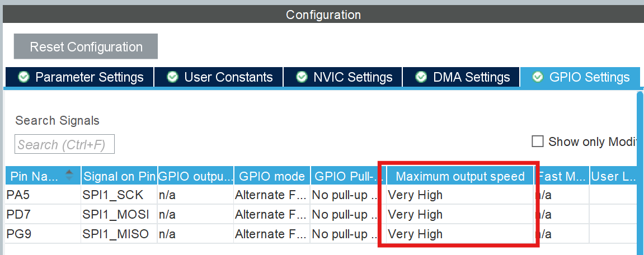Click the green check icon on DMA Settings

(421, 77)
